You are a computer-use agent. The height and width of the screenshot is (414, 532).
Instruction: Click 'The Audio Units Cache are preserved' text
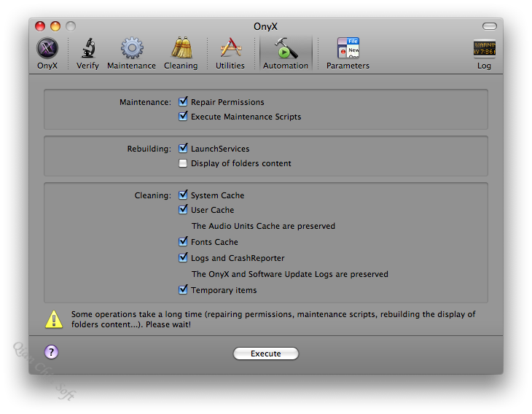263,226
